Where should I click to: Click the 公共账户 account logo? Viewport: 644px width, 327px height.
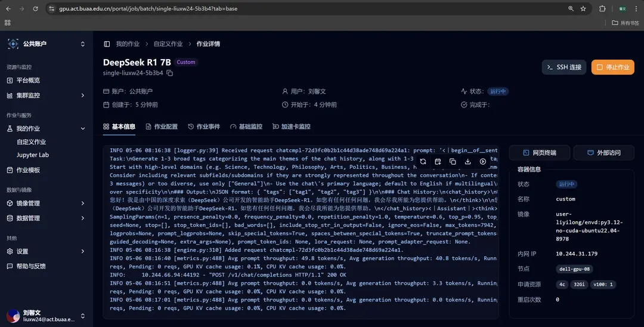13,44
